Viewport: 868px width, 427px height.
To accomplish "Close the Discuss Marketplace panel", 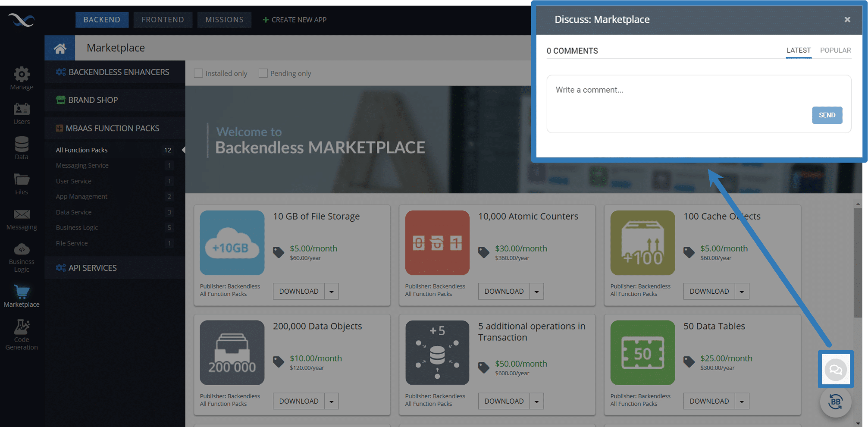I will pyautogui.click(x=847, y=19).
